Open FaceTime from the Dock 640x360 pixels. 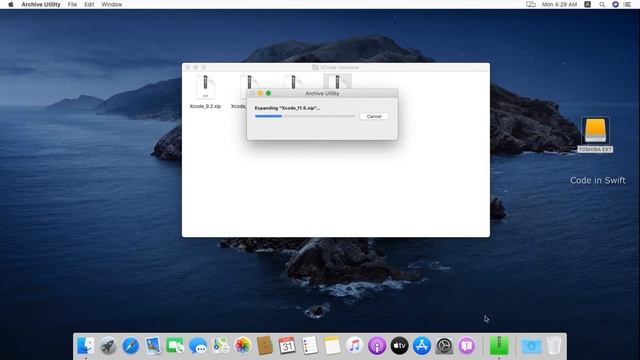click(175, 346)
